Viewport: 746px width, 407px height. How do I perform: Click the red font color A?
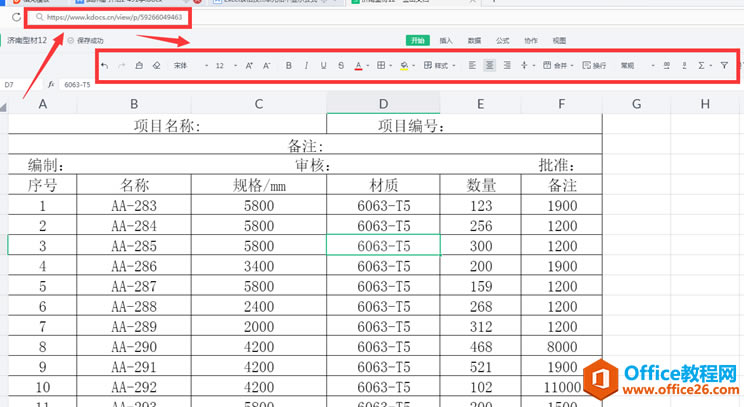(x=358, y=66)
